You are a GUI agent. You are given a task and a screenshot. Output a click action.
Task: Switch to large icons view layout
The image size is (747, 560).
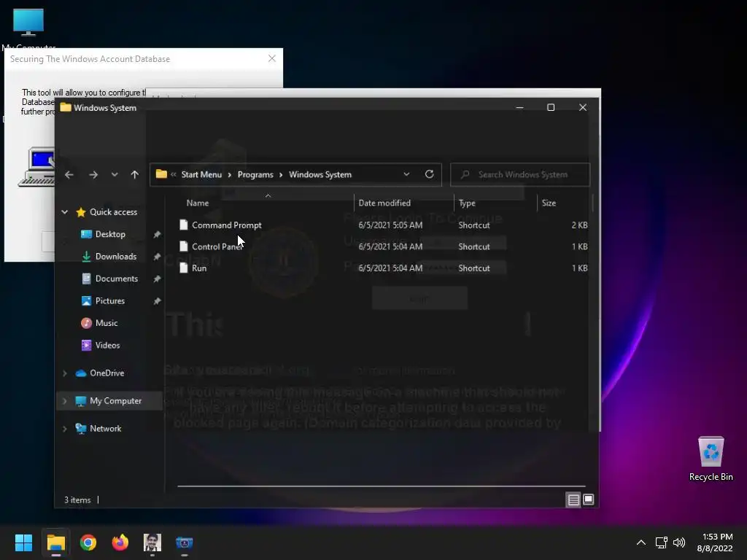pyautogui.click(x=589, y=499)
